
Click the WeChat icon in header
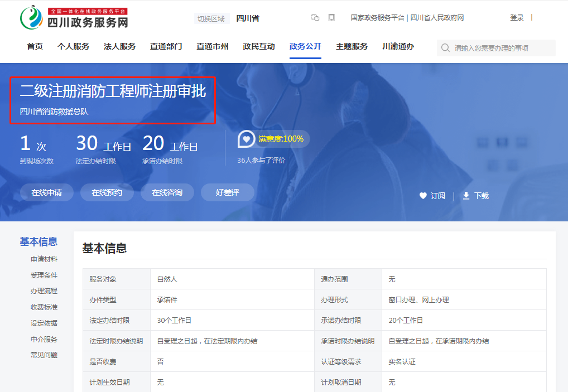[315, 18]
